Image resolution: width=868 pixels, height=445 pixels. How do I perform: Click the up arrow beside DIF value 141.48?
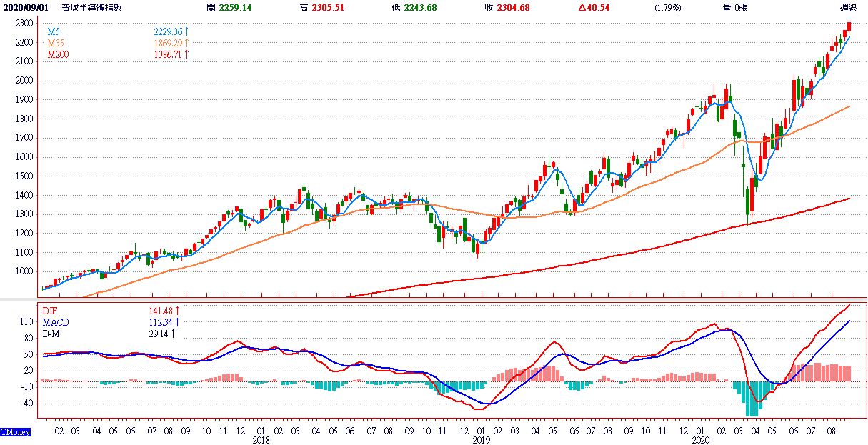tap(176, 311)
